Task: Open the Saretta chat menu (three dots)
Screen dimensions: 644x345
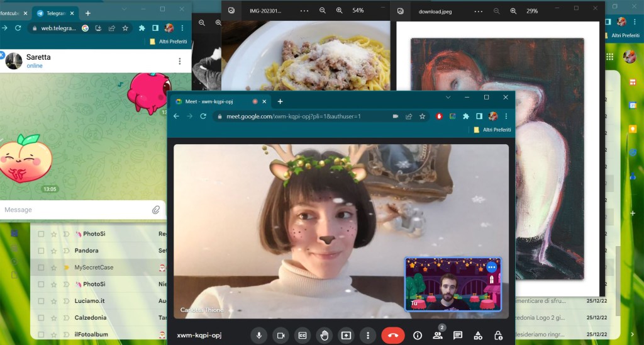Action: click(x=180, y=61)
